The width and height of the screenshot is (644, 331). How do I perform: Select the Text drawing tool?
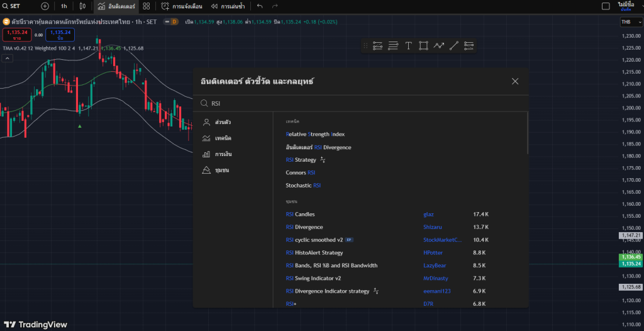tap(408, 46)
